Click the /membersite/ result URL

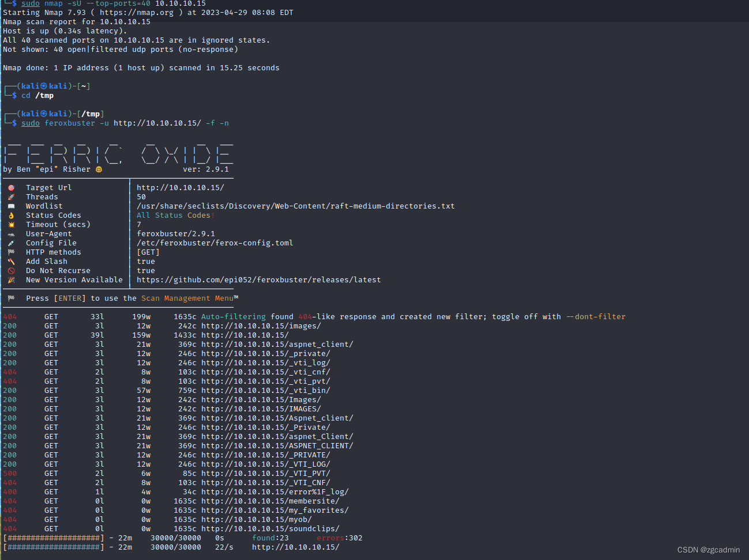270,501
